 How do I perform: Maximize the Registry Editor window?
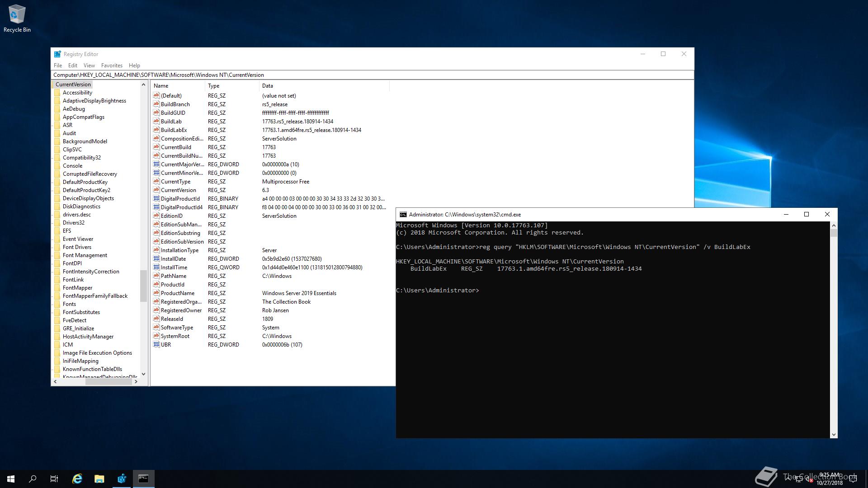[x=663, y=54]
